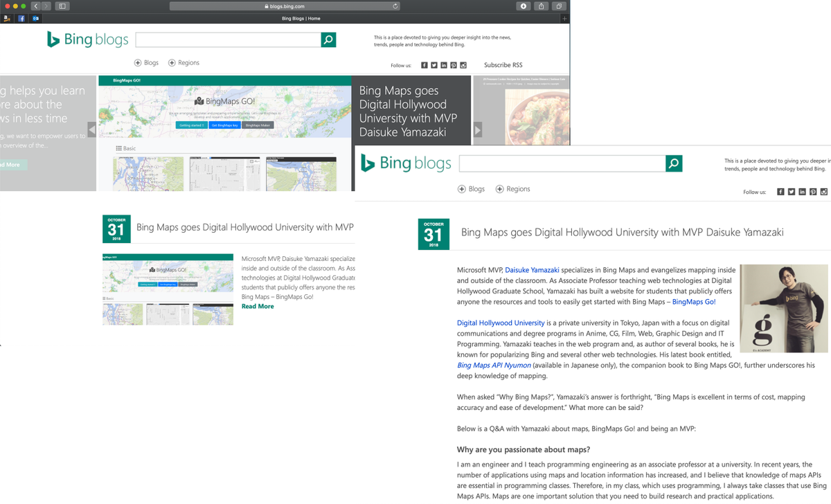Add a new Safari tab
Image resolution: width=831 pixels, height=504 pixels.
coord(565,18)
